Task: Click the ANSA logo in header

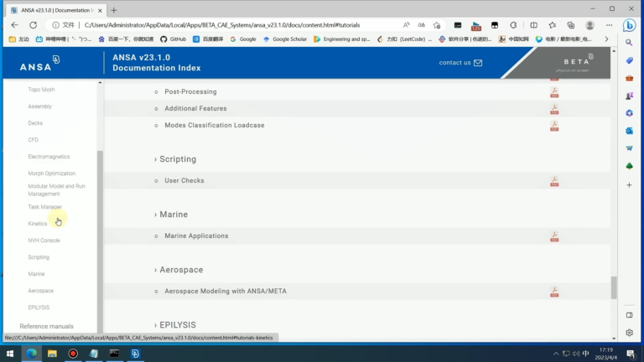Action: 39,63
